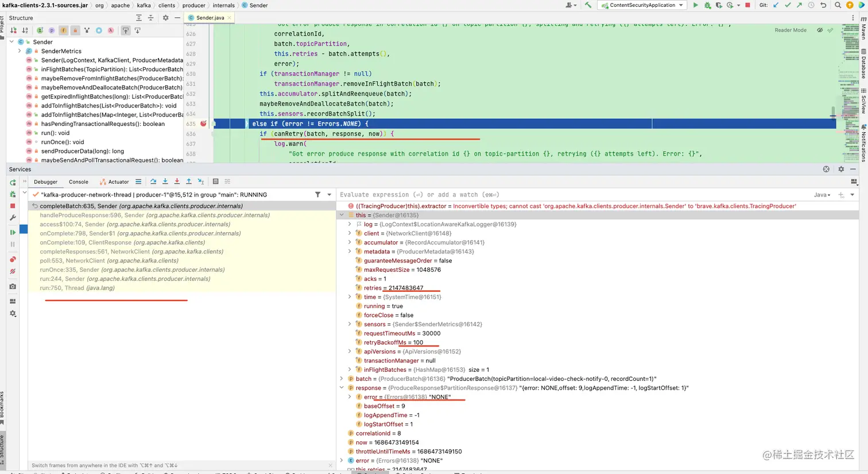The height and width of the screenshot is (474, 868).
Task: Push changes using the green Git arrow
Action: coord(799,5)
